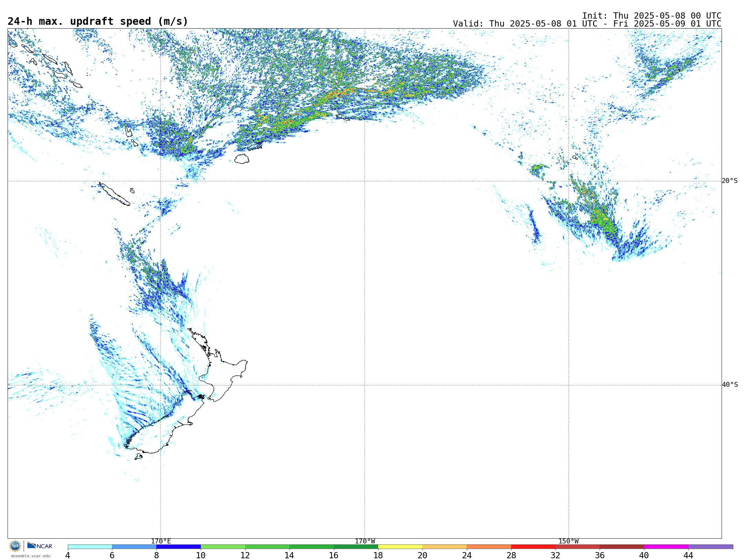Click the light blue 6-8 colorbar segment
The height and width of the screenshot is (560, 744).
tap(134, 547)
